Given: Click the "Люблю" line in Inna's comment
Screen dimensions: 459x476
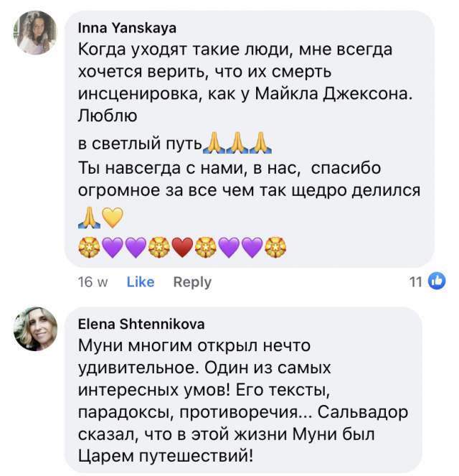Looking at the screenshot, I should click(x=106, y=116).
